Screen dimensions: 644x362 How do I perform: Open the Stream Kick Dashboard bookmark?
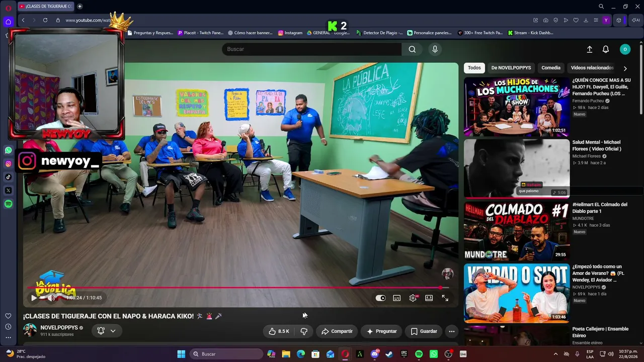[x=530, y=33]
